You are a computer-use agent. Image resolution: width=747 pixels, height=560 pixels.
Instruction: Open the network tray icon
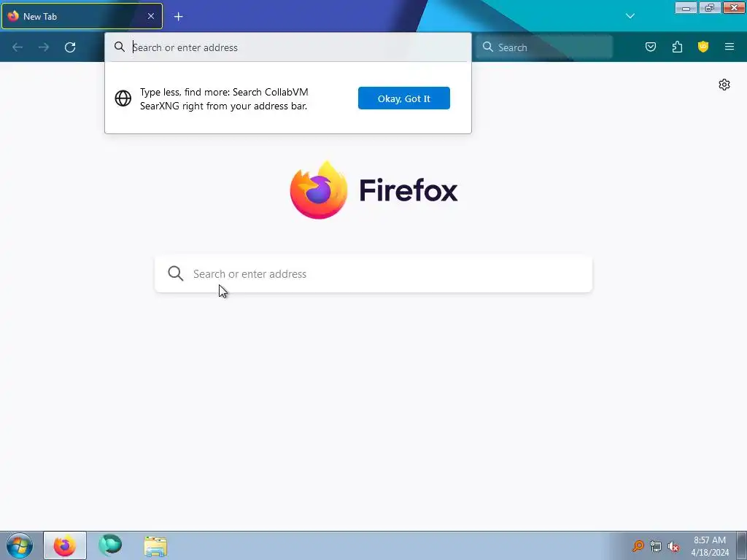click(656, 546)
